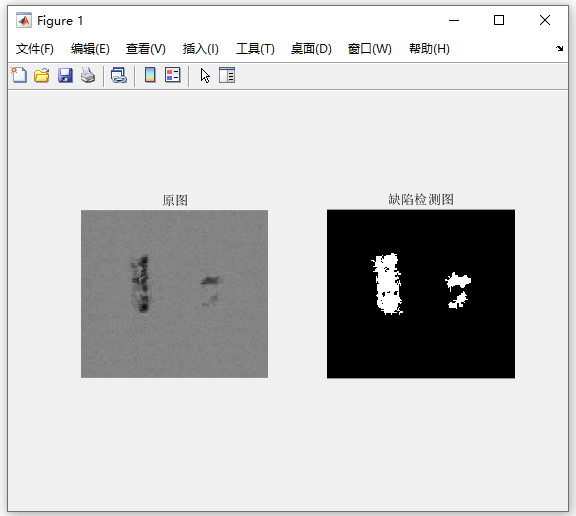Toggle the Edit Plot arrow tool

[x=205, y=76]
